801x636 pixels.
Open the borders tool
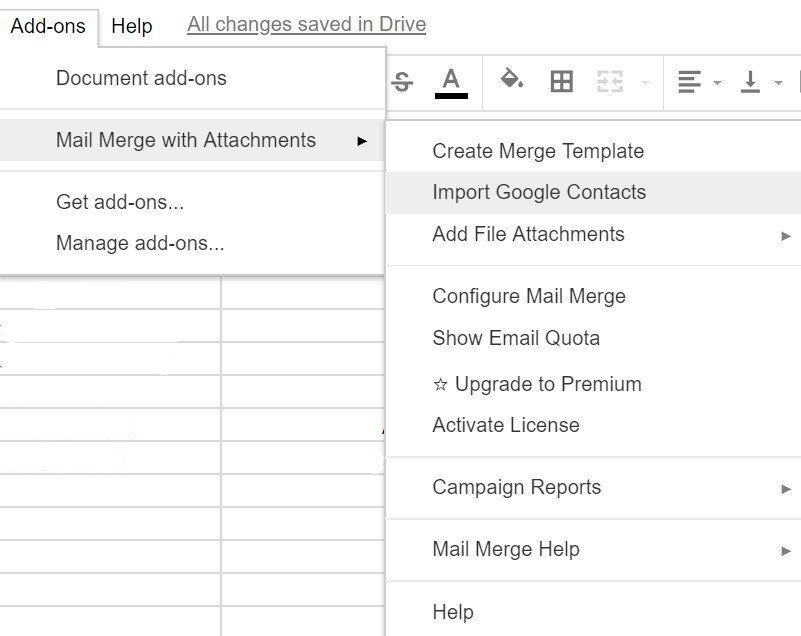click(562, 81)
